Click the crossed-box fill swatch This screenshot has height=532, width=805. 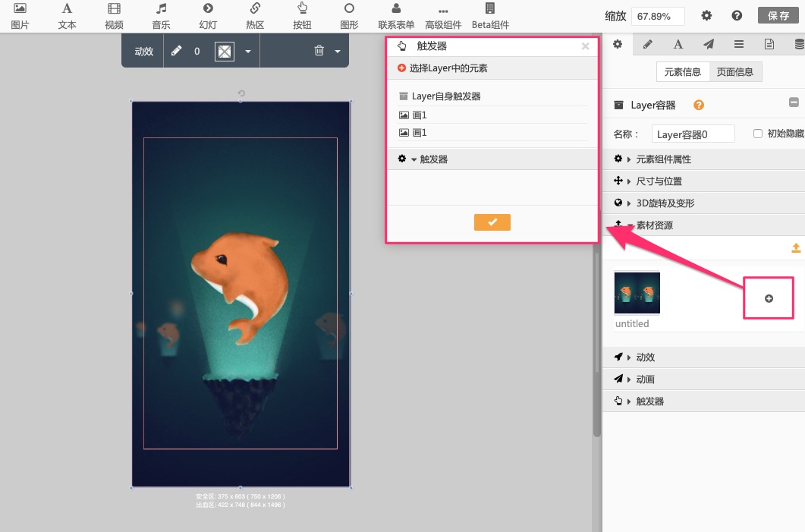(x=225, y=51)
